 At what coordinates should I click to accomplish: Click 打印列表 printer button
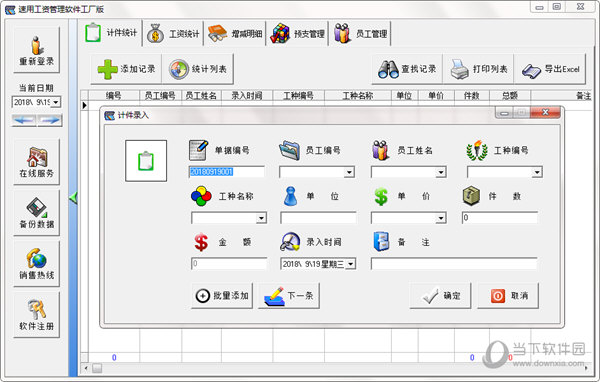click(x=478, y=69)
